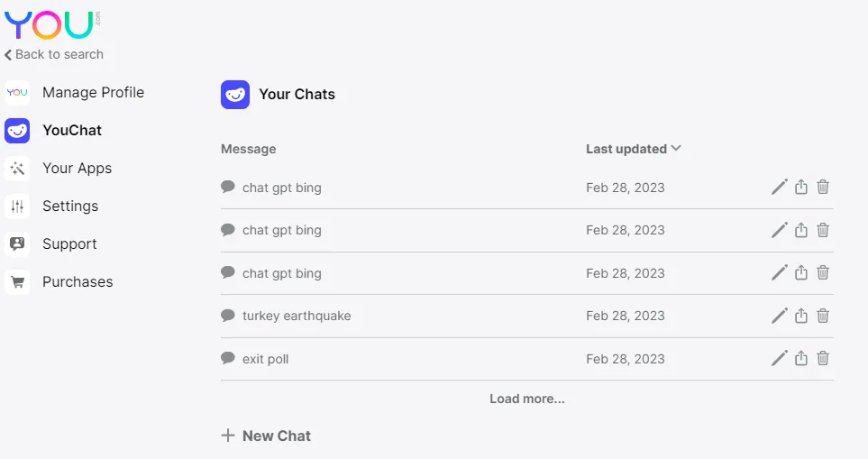Delete the first chat gpt bing entry
The height and width of the screenshot is (459, 868).
click(x=823, y=188)
